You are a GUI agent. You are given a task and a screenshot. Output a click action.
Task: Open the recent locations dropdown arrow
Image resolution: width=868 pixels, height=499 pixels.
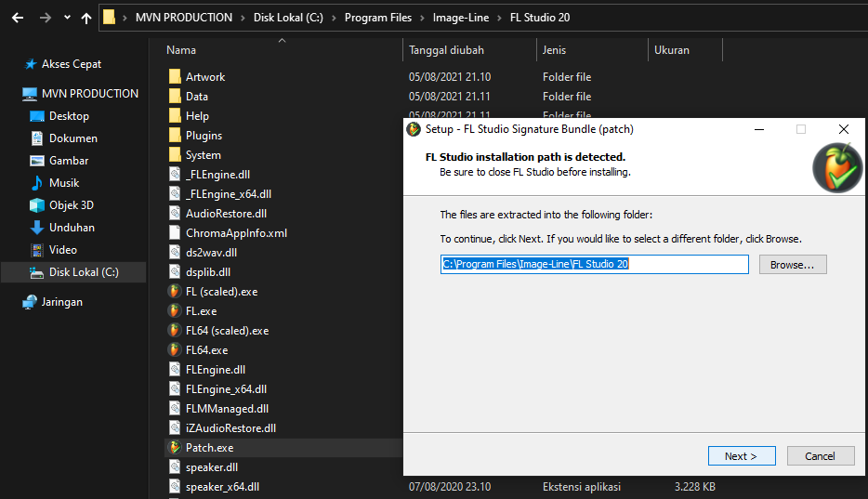coord(67,18)
